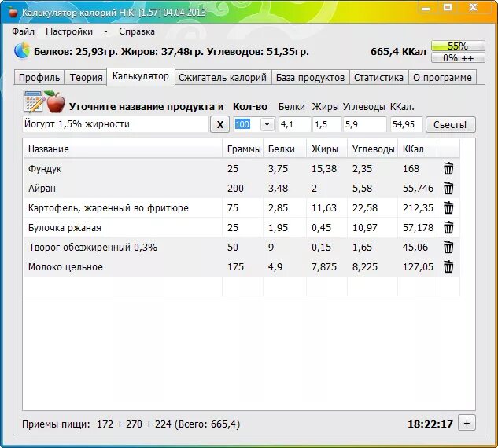Clear product name with X button

[219, 124]
